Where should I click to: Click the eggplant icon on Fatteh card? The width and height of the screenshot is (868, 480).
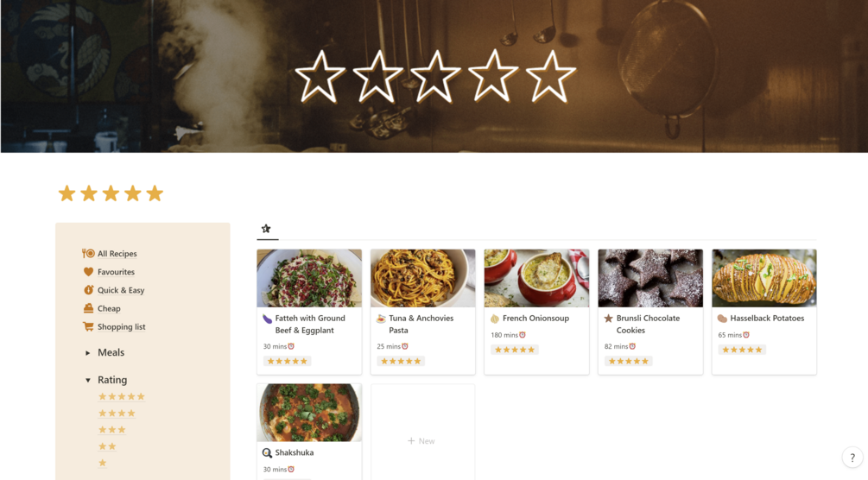coord(268,319)
